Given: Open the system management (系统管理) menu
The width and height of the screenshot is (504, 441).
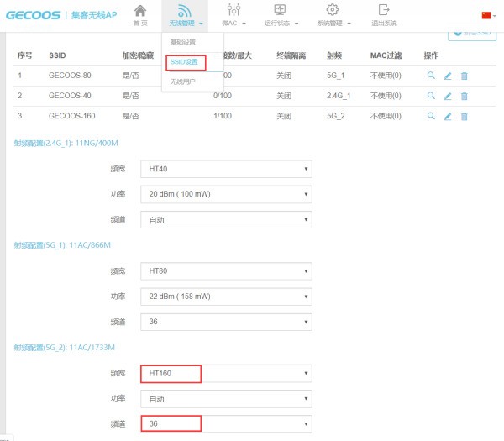Looking at the screenshot, I should point(333,15).
